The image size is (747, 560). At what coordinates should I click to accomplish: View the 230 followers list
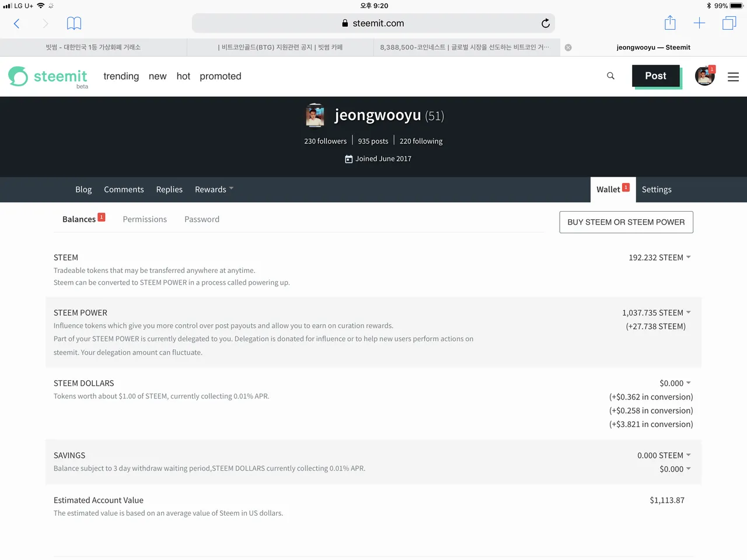tap(325, 141)
